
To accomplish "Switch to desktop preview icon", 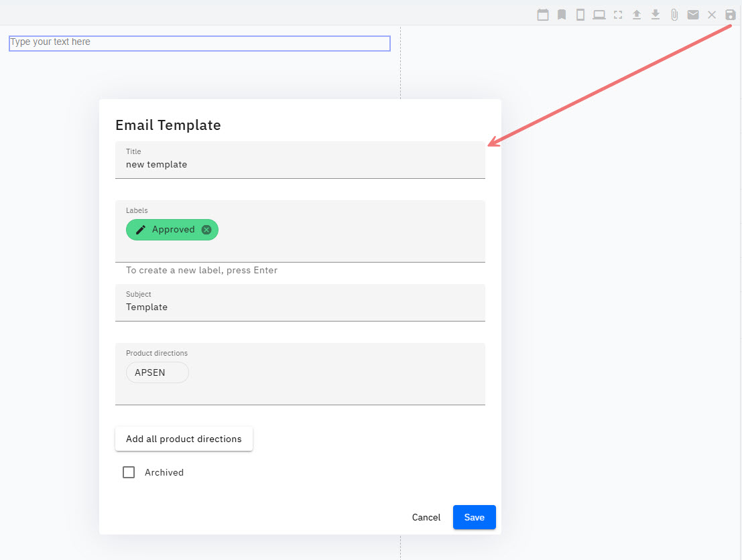I will pos(599,14).
